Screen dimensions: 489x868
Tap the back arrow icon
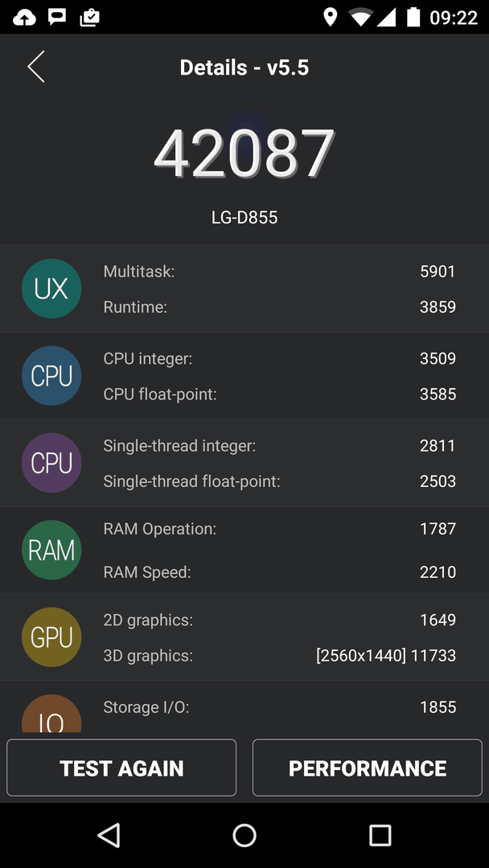coord(36,67)
